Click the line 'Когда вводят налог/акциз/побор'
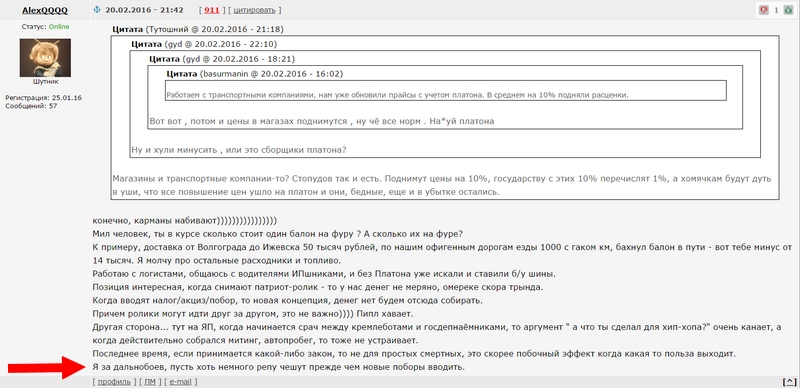The width and height of the screenshot is (800, 388). click(287, 301)
